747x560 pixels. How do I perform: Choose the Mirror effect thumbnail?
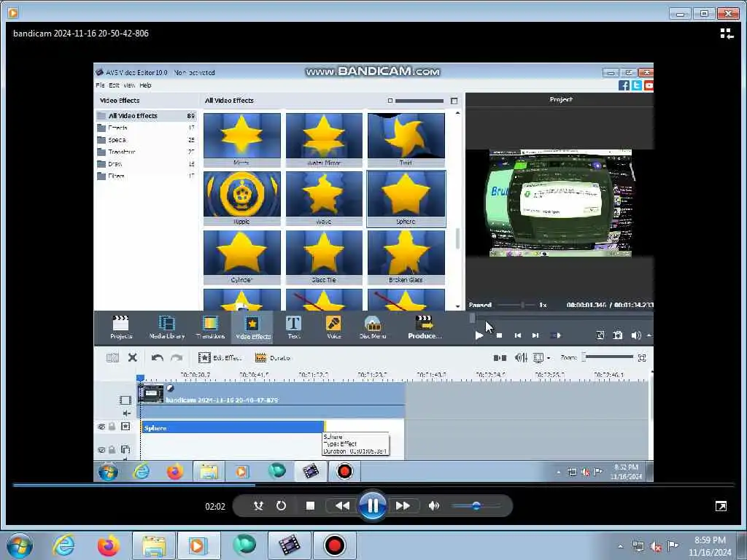pos(242,139)
